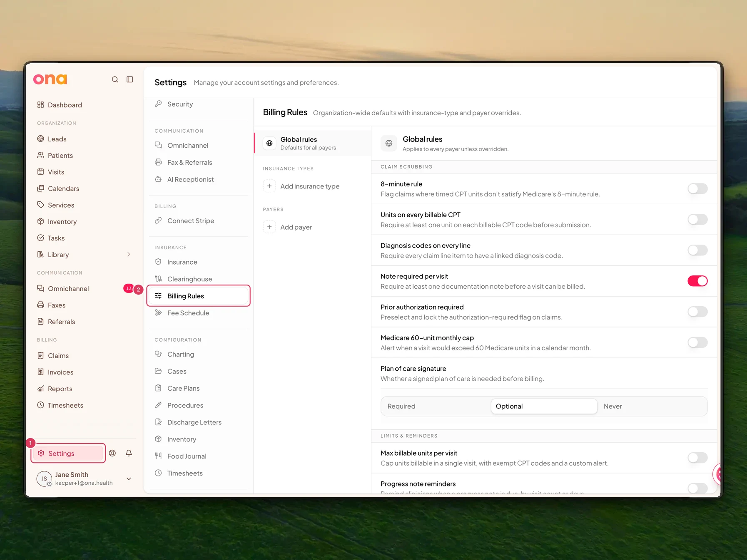The image size is (747, 560).
Task: Click the Claims document icon
Action: (x=40, y=355)
